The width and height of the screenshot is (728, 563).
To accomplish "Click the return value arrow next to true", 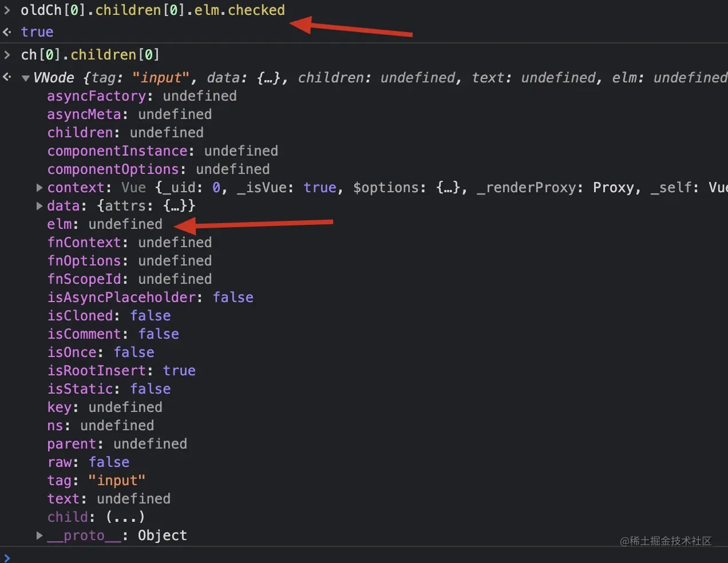I will tap(7, 32).
